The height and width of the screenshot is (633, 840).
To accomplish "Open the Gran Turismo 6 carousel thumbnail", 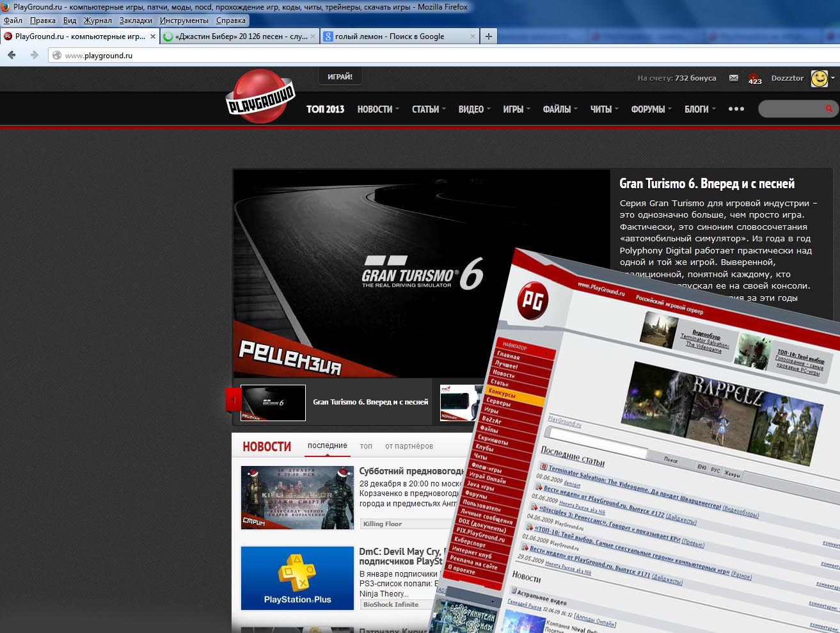I will (x=273, y=403).
